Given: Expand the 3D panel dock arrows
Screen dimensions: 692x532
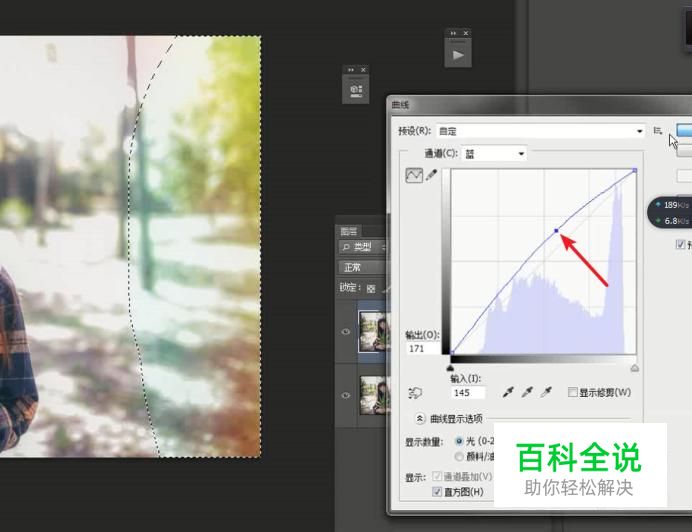Looking at the screenshot, I should point(351,70).
